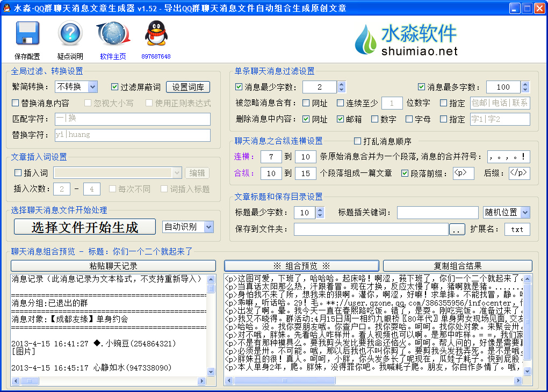Uncheck delete 网址 from messages
This screenshot has width=548, height=392.
click(306, 119)
